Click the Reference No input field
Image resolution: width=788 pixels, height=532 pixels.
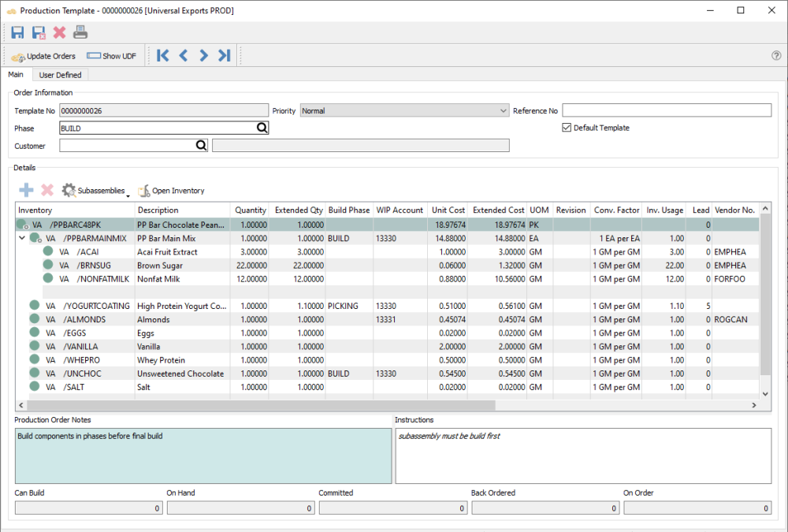pos(666,111)
